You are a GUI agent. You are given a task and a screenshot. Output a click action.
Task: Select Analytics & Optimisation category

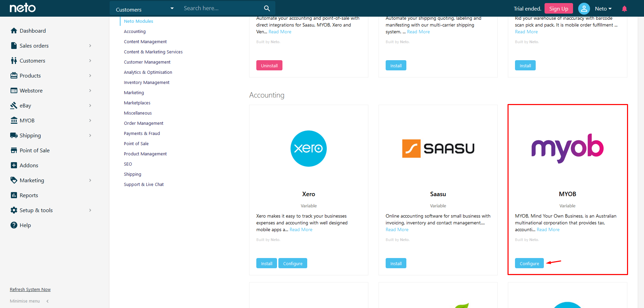click(148, 72)
